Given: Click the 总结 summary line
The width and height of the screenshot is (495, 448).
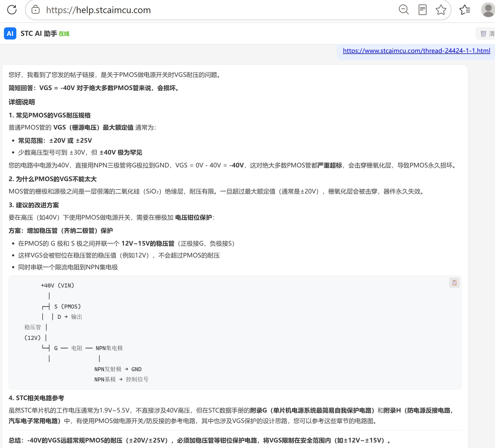Looking at the screenshot, I should coord(201,440).
